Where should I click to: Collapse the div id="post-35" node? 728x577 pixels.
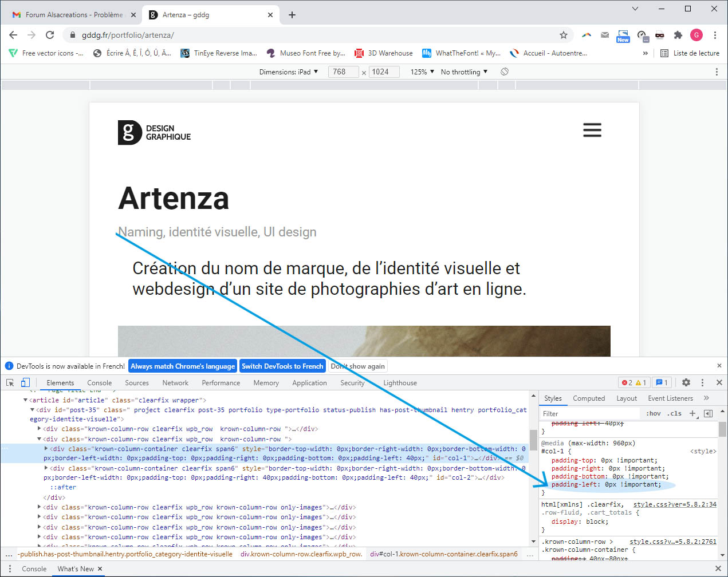click(x=33, y=410)
